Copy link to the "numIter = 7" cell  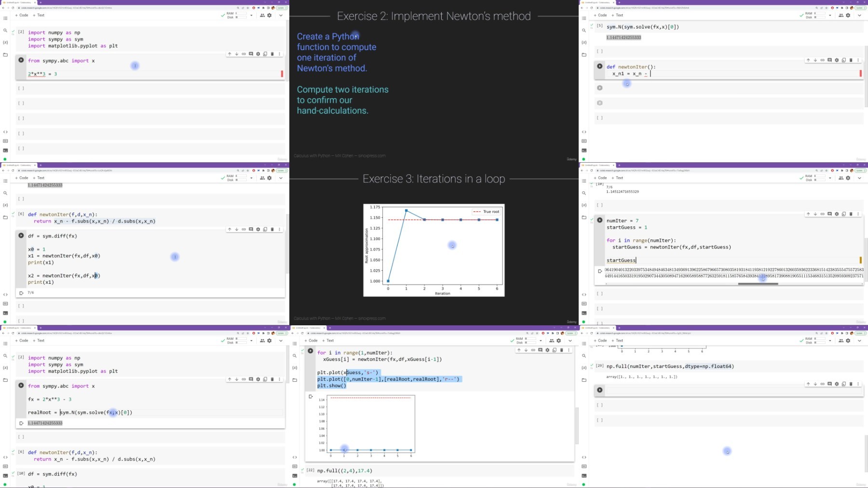click(x=822, y=214)
